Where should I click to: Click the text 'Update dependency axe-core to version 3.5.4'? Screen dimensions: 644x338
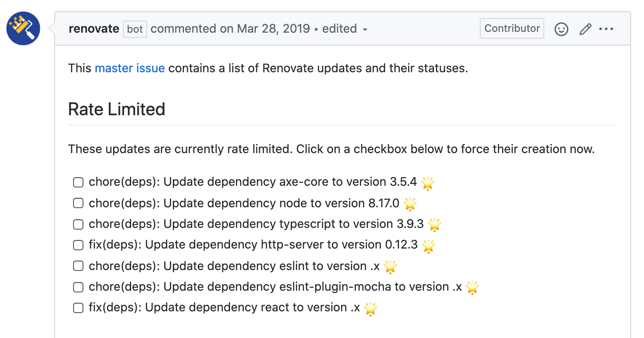tap(290, 182)
